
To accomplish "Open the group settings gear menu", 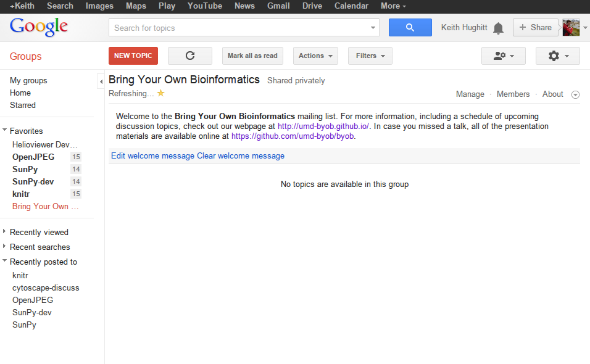I will tap(557, 56).
